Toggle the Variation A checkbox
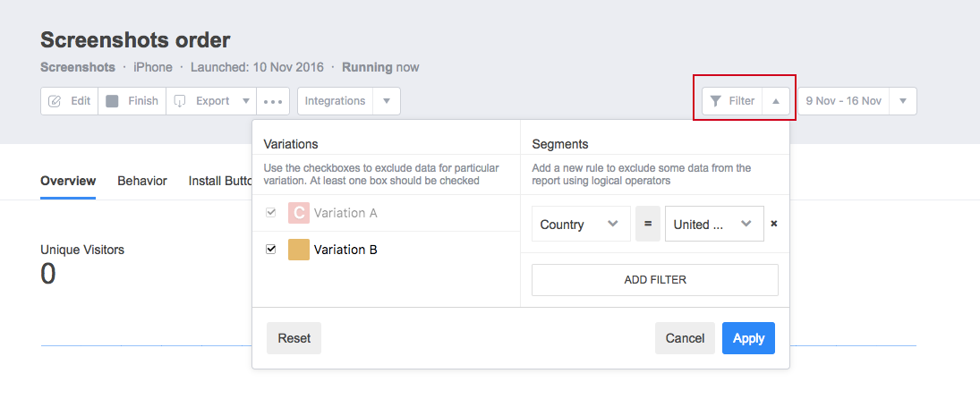 pyautogui.click(x=271, y=213)
